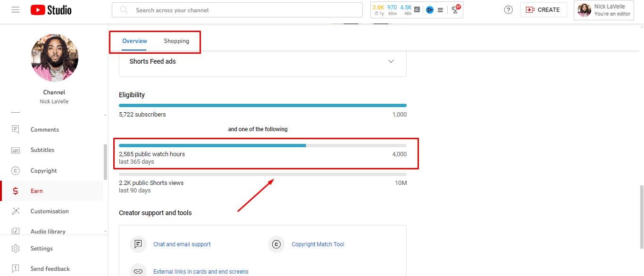644x276 pixels.
Task: Click the large channel profile picture
Action: [x=55, y=58]
